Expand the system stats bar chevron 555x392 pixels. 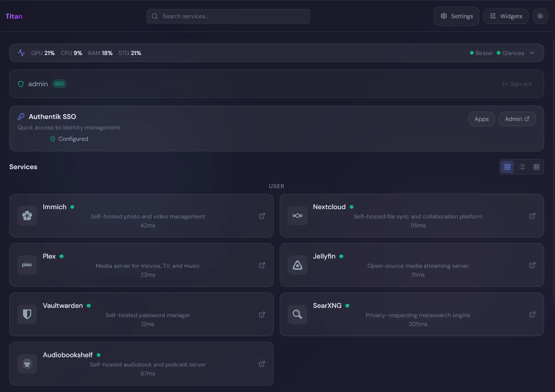click(x=532, y=53)
